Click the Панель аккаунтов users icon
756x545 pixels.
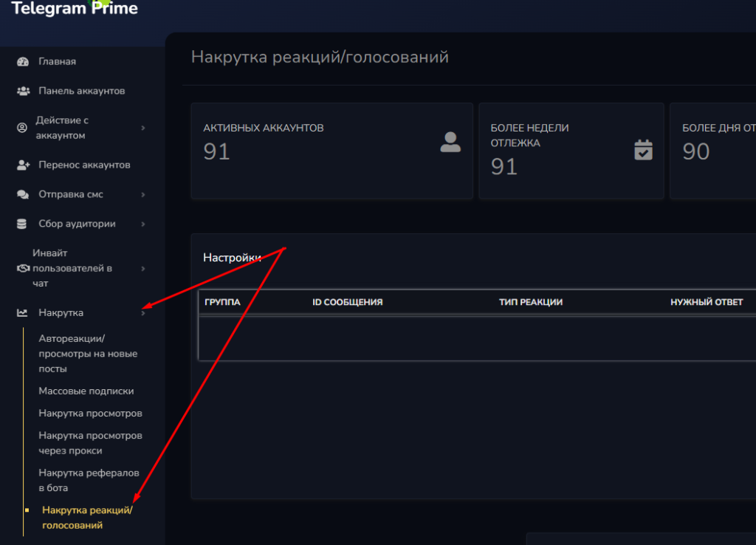(24, 91)
